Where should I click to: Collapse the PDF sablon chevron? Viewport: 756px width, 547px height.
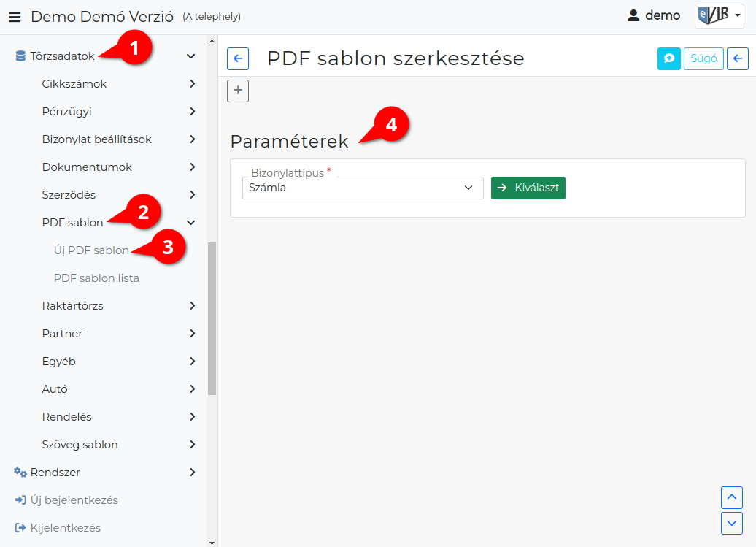point(191,223)
